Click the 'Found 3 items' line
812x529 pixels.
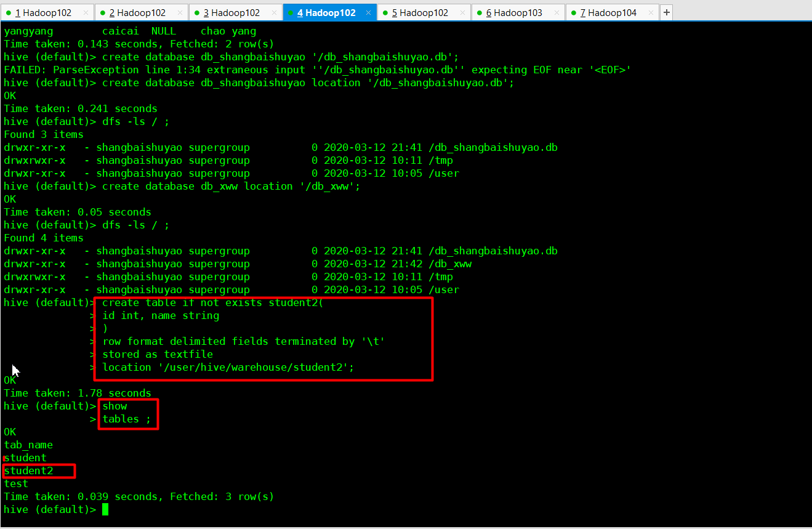pos(44,134)
